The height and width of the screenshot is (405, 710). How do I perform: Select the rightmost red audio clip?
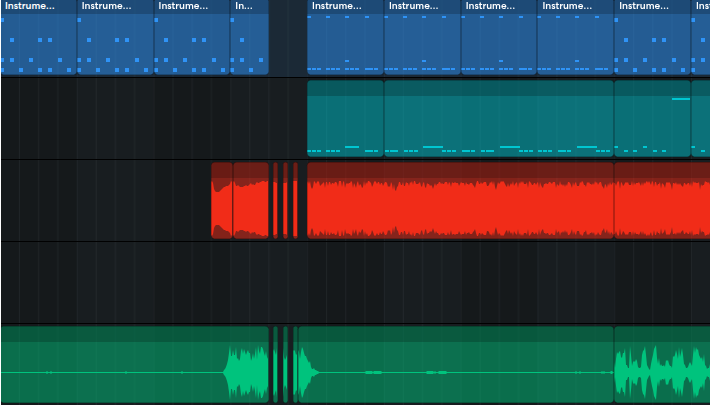[662, 200]
